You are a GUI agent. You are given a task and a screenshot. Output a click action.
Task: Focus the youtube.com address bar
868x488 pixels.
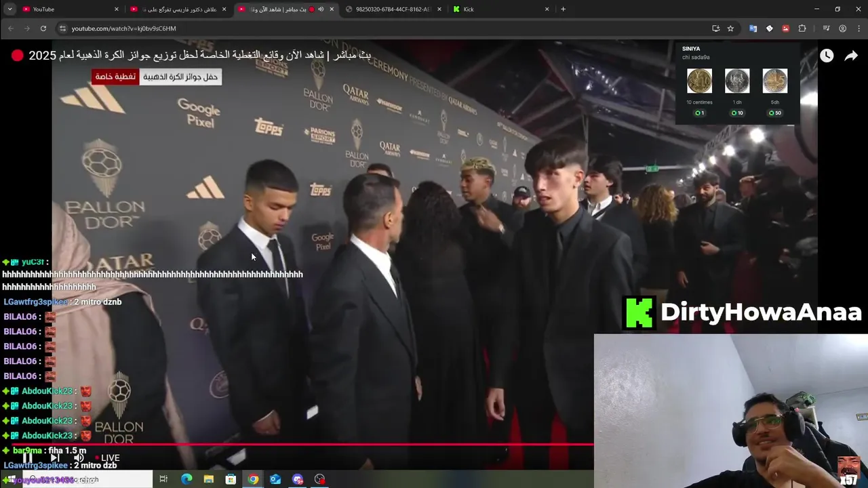[x=387, y=28]
